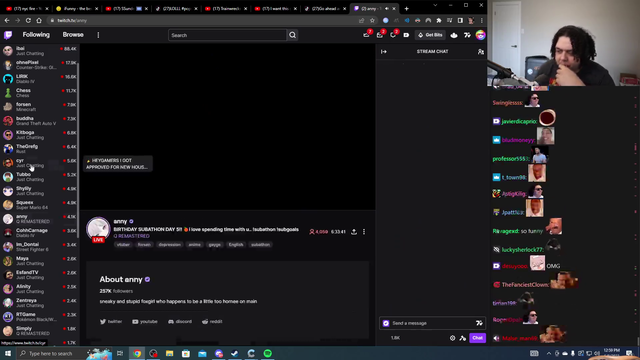This screenshot has height=360, width=640.
Task: Open the whispers icon
Action: coord(393,35)
